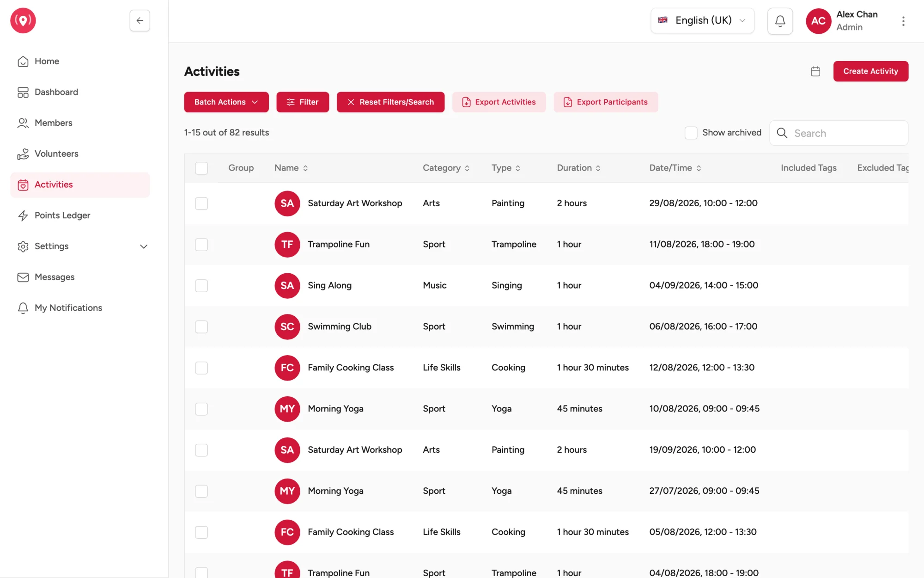
Task: Select the 10/08/2026 Morning Yoga checkbox
Action: pyautogui.click(x=201, y=409)
